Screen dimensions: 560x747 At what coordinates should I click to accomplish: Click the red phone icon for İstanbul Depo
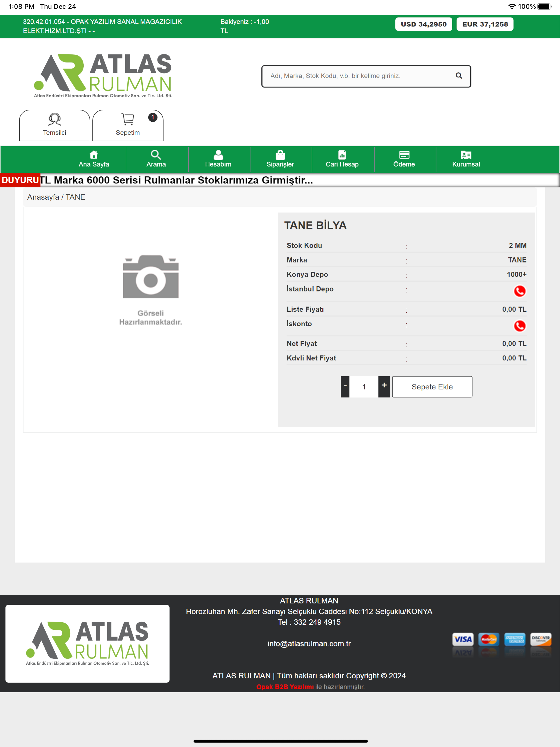tap(520, 291)
